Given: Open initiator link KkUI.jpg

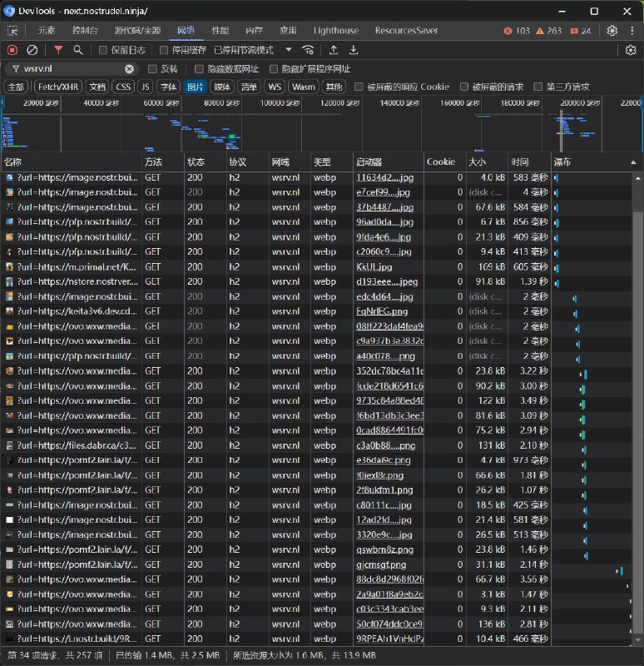Looking at the screenshot, I should coord(374,267).
